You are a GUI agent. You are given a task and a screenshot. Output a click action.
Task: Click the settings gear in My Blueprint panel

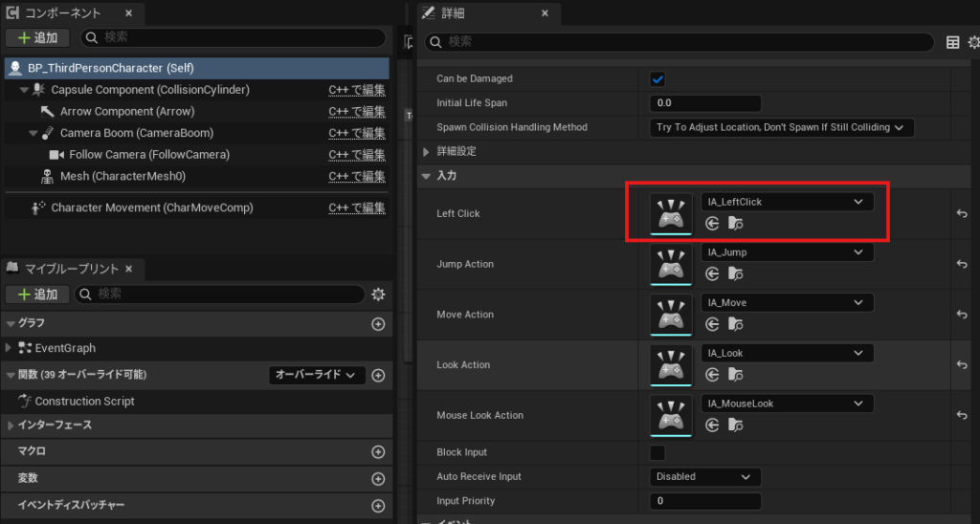point(378,295)
